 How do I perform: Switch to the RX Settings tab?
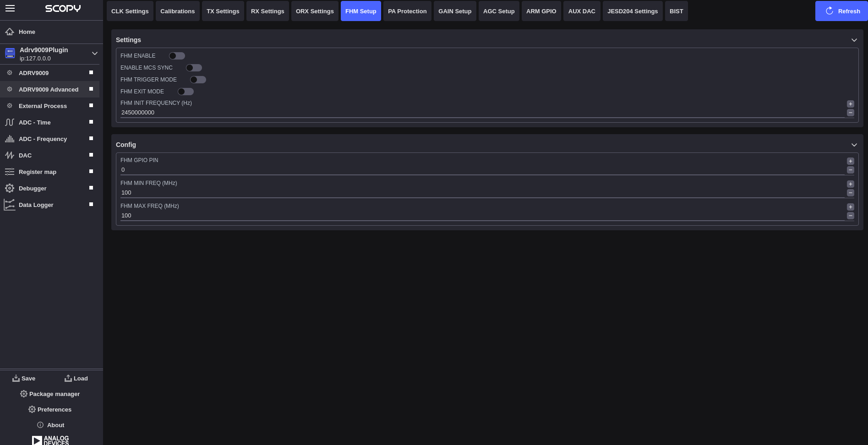pos(267,11)
